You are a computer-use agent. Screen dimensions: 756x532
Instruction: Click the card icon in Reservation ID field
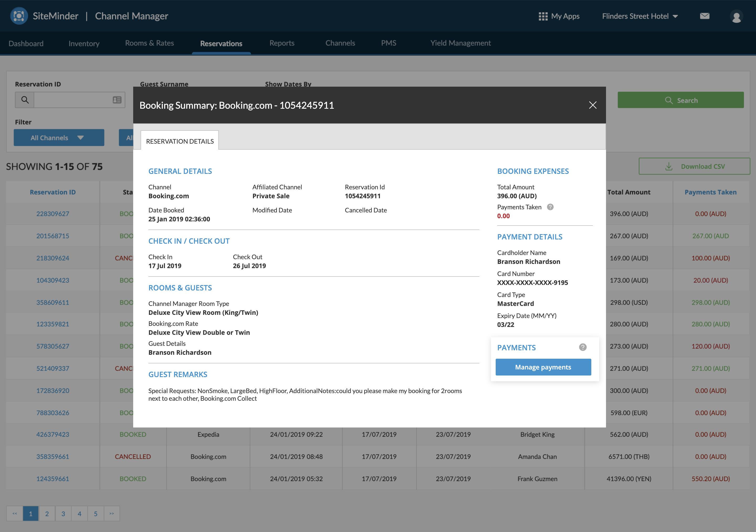(117, 100)
